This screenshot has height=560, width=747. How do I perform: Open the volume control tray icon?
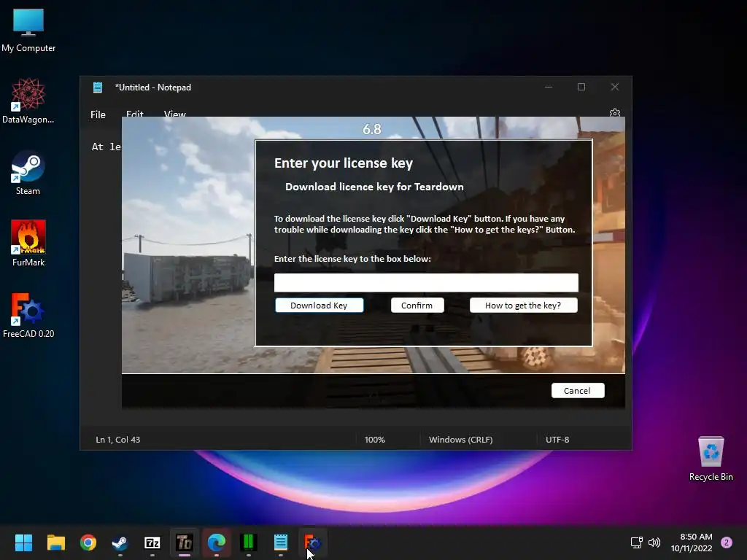[654, 542]
